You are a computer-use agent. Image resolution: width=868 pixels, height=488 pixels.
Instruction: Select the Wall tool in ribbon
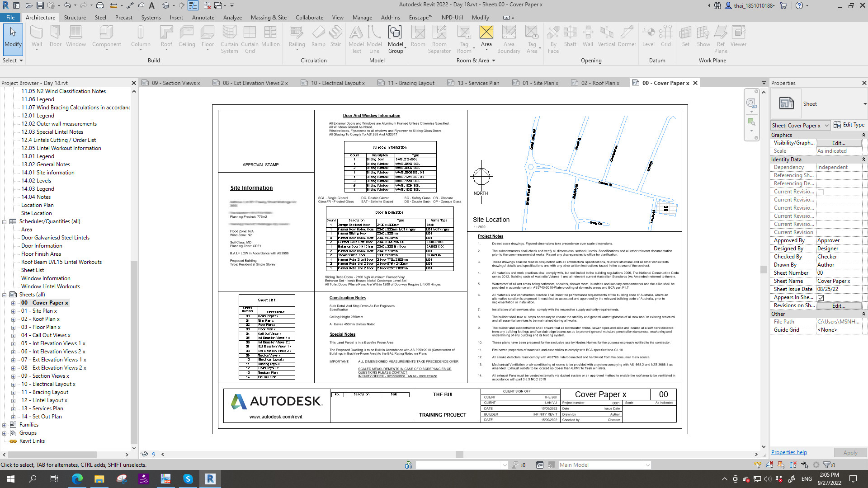[37, 36]
